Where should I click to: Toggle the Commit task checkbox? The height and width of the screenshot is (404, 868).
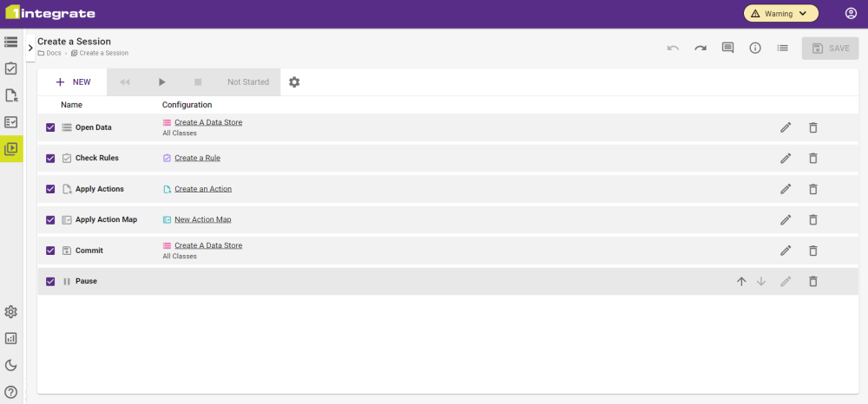(50, 251)
